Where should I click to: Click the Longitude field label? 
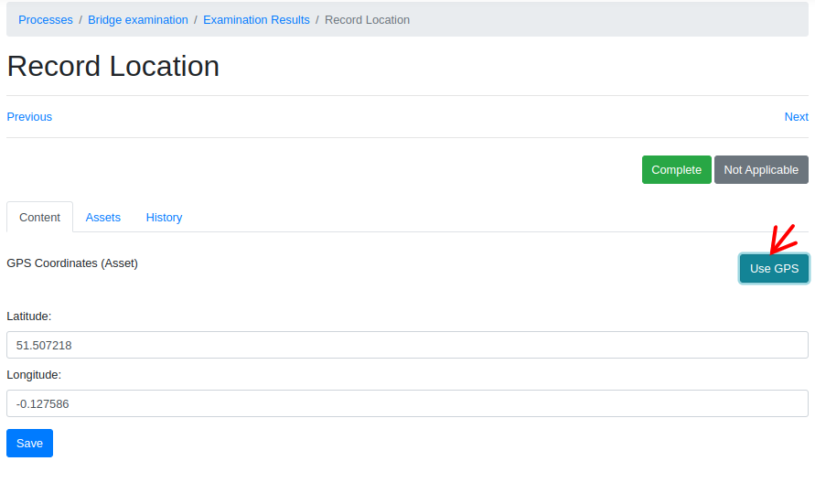click(x=34, y=374)
